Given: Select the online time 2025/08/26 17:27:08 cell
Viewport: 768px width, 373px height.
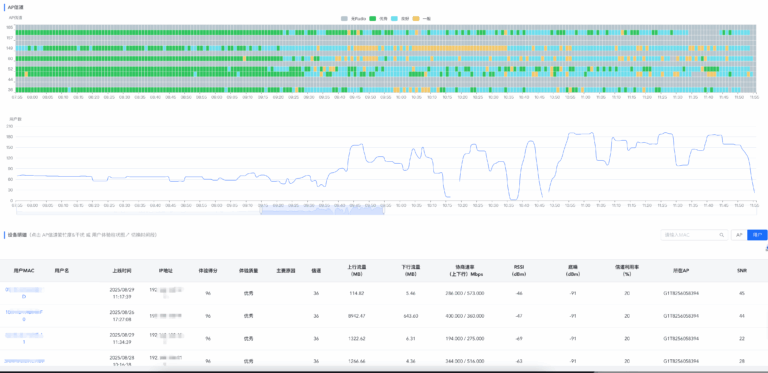Looking at the screenshot, I should pos(122,315).
